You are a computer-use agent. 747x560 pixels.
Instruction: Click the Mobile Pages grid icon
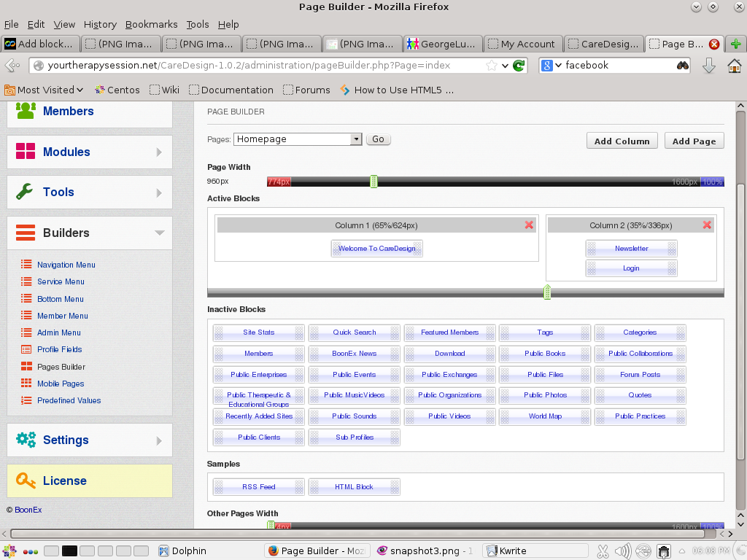click(x=26, y=384)
